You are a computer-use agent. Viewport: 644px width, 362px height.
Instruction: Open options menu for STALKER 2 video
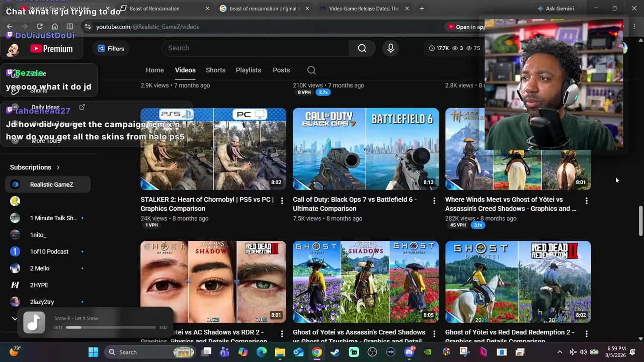282,201
